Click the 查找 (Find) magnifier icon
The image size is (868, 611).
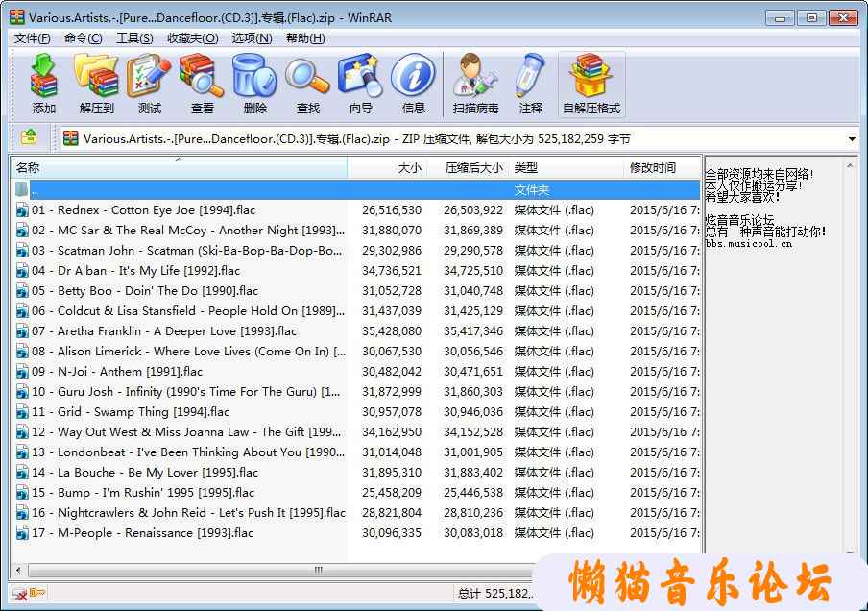tap(308, 76)
